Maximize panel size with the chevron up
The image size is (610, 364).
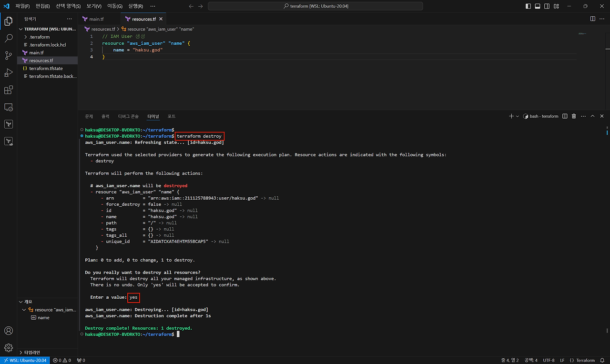[593, 116]
